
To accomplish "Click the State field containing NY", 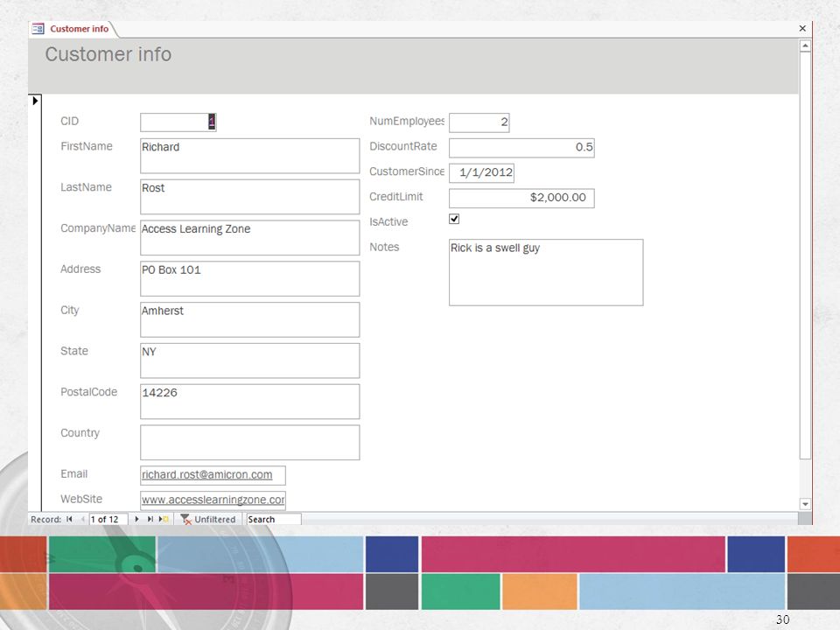I will 249,360.
